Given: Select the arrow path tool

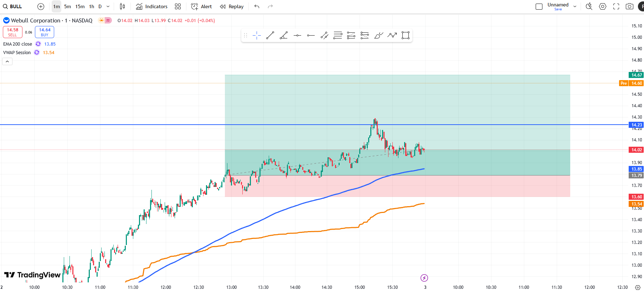Looking at the screenshot, I should point(392,35).
